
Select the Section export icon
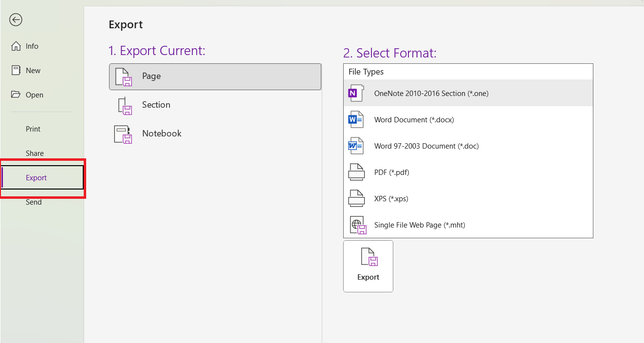tap(125, 105)
